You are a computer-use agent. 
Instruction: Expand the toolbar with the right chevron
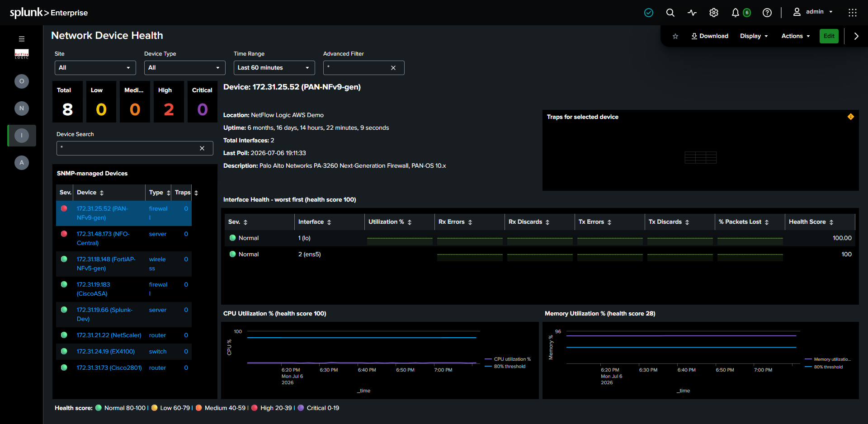pyautogui.click(x=856, y=36)
